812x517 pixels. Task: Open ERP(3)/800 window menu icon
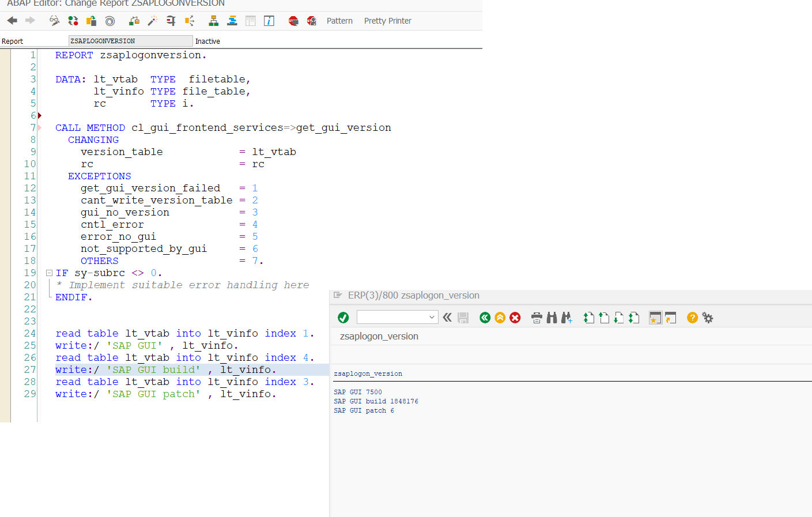338,295
